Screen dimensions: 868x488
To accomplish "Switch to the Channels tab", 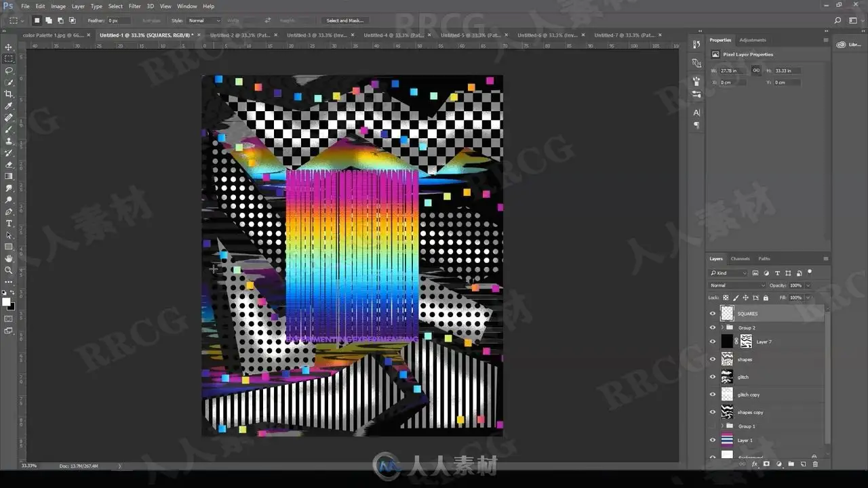I will (740, 258).
